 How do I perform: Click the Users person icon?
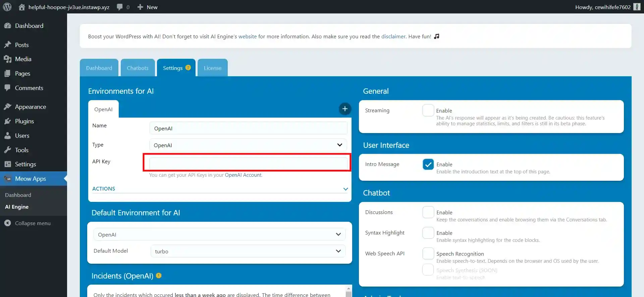7,136
